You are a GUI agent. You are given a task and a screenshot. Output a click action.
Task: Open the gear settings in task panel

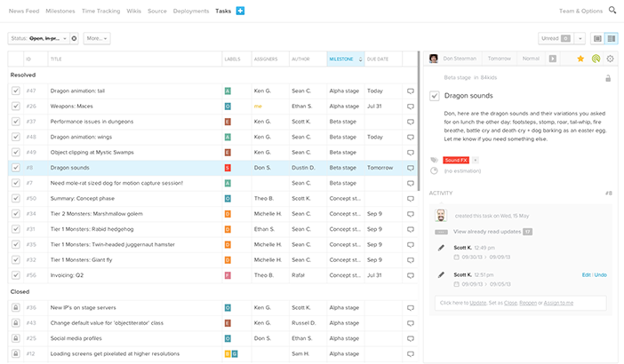coord(609,59)
